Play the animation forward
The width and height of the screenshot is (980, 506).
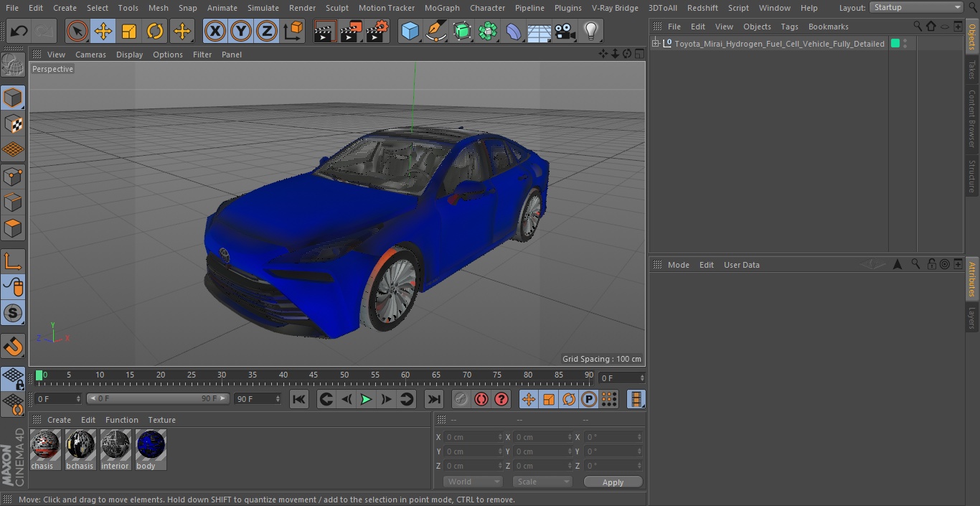click(366, 399)
